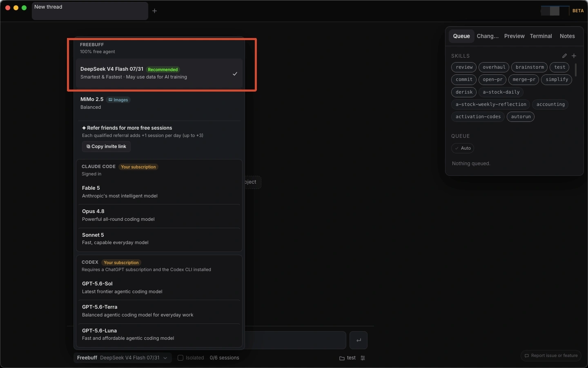The width and height of the screenshot is (588, 368).
Task: Run the review skill
Action: pos(464,67)
